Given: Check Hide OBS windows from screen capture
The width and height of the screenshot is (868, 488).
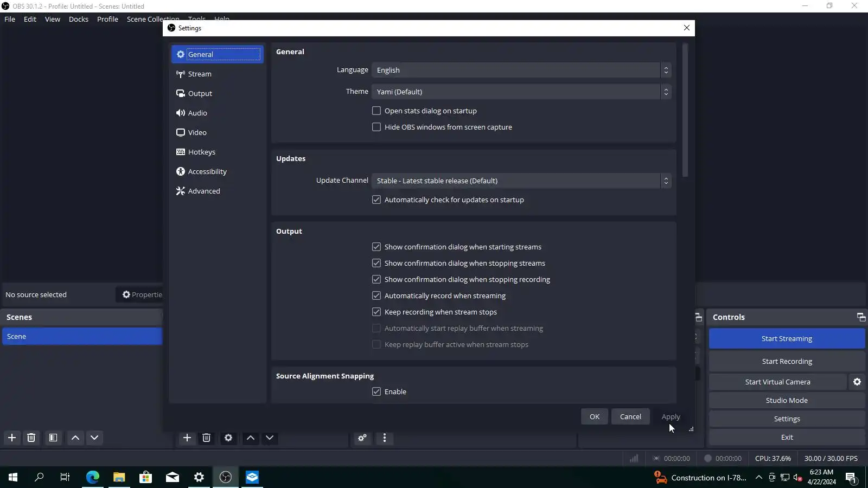Looking at the screenshot, I should tap(376, 127).
